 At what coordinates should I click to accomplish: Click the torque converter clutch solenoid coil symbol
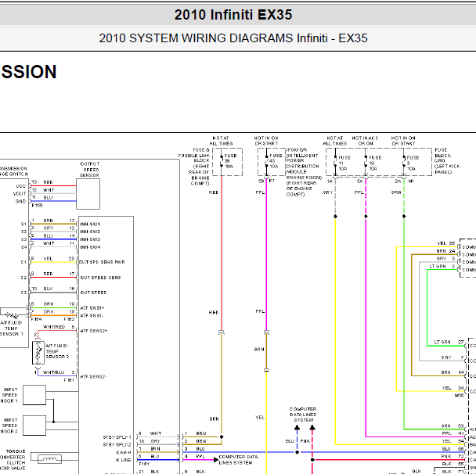tap(49, 459)
